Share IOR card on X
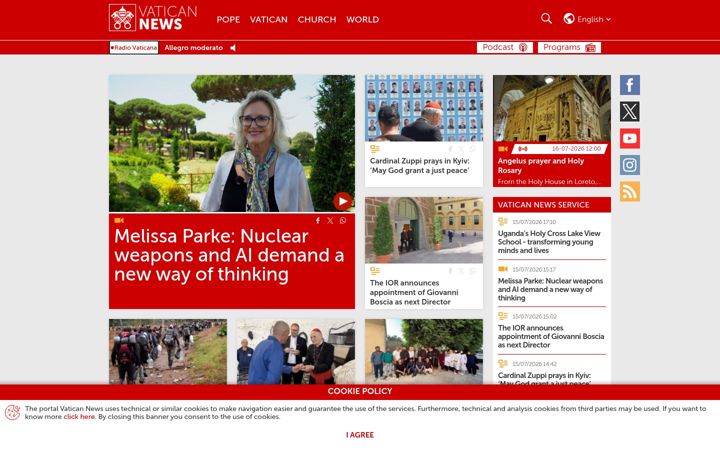The height and width of the screenshot is (450, 720). coord(461,271)
